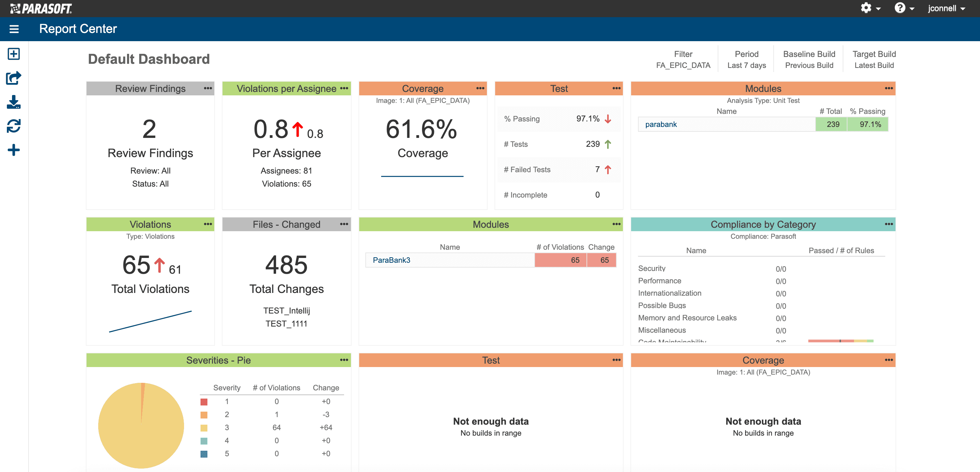
Task: Click the violations trend line chart
Action: pos(150,321)
